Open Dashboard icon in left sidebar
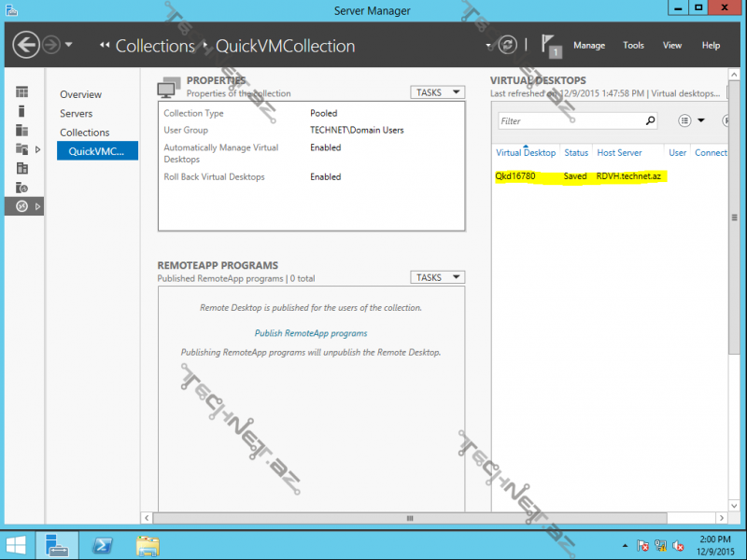The width and height of the screenshot is (747, 560). pyautogui.click(x=21, y=91)
